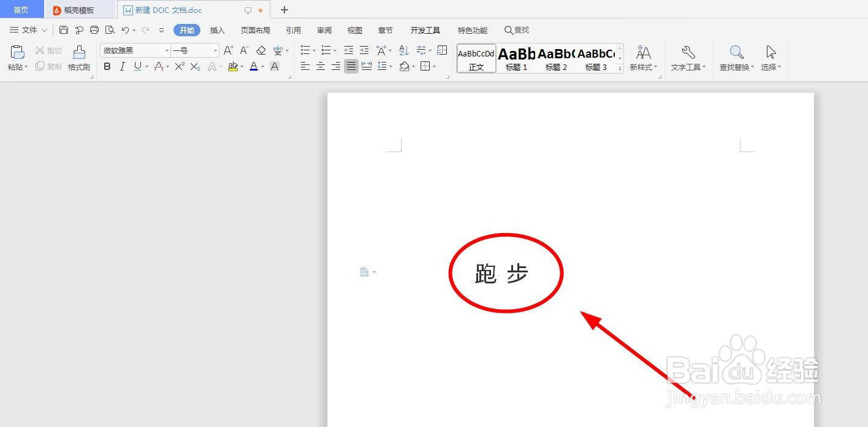Select the Format Painter (格式刷) tool

point(79,58)
